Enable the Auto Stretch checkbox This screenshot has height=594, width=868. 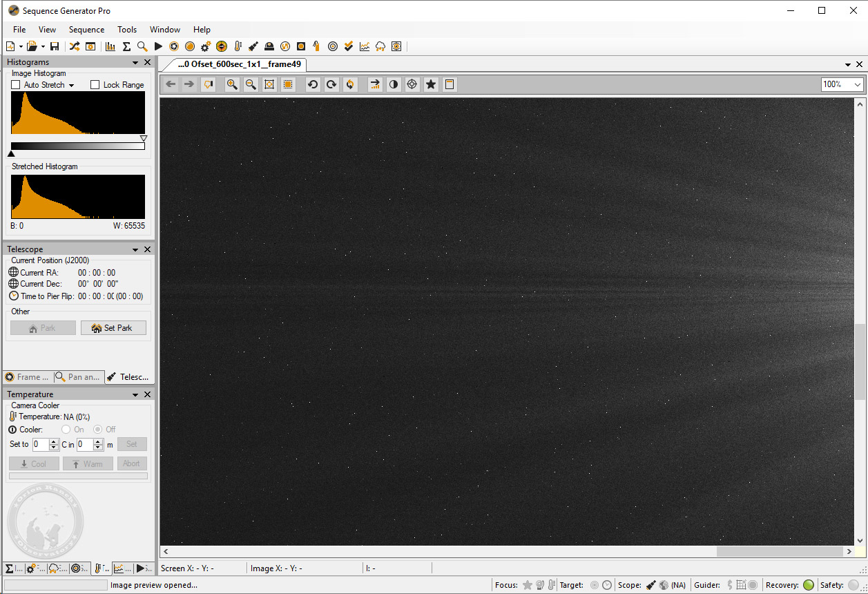click(16, 85)
